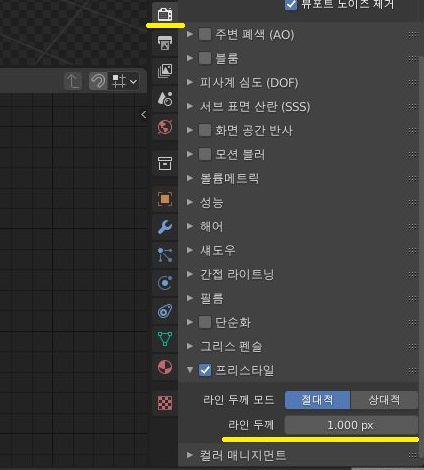Open the Render properties tab
This screenshot has width=424, height=470.
[165, 14]
